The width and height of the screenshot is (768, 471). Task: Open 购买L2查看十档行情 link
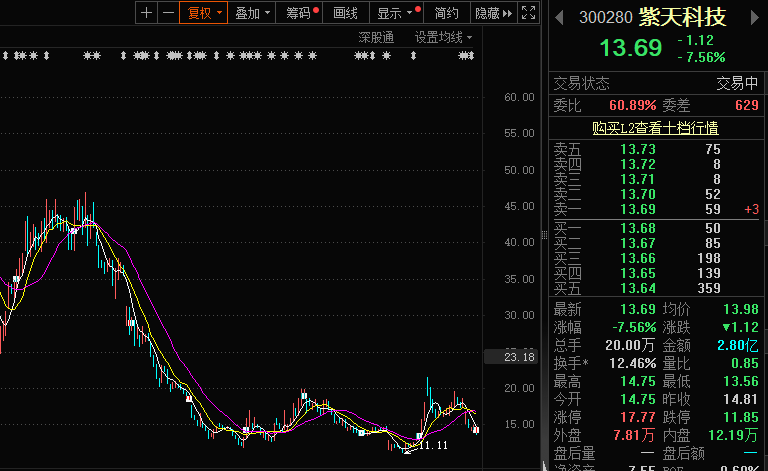[655, 128]
